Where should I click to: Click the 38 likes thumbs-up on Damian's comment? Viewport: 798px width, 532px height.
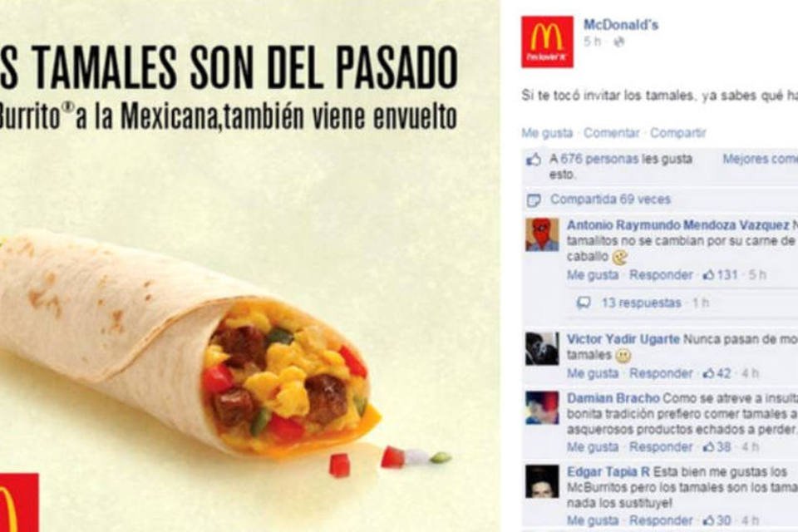tap(708, 447)
